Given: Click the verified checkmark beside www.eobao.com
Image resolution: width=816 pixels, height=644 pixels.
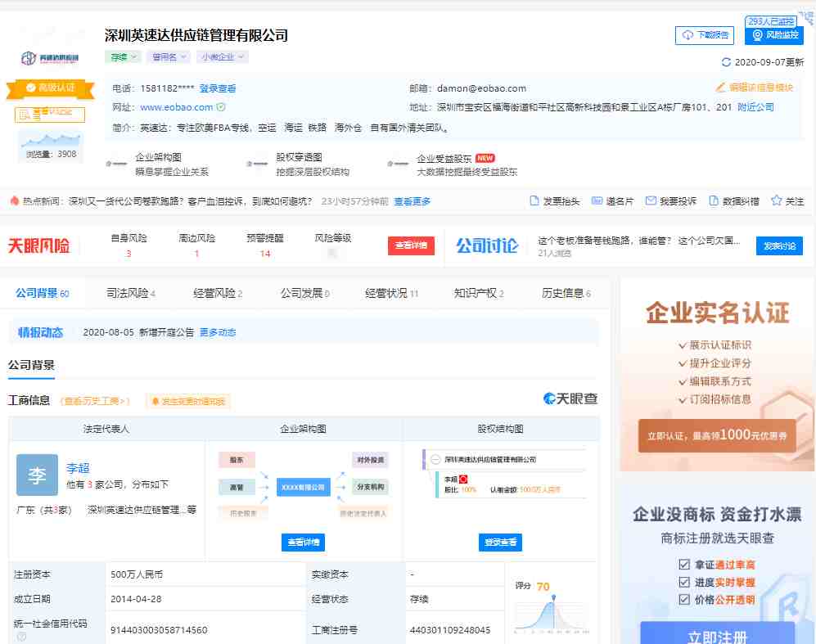Looking at the screenshot, I should (x=221, y=107).
